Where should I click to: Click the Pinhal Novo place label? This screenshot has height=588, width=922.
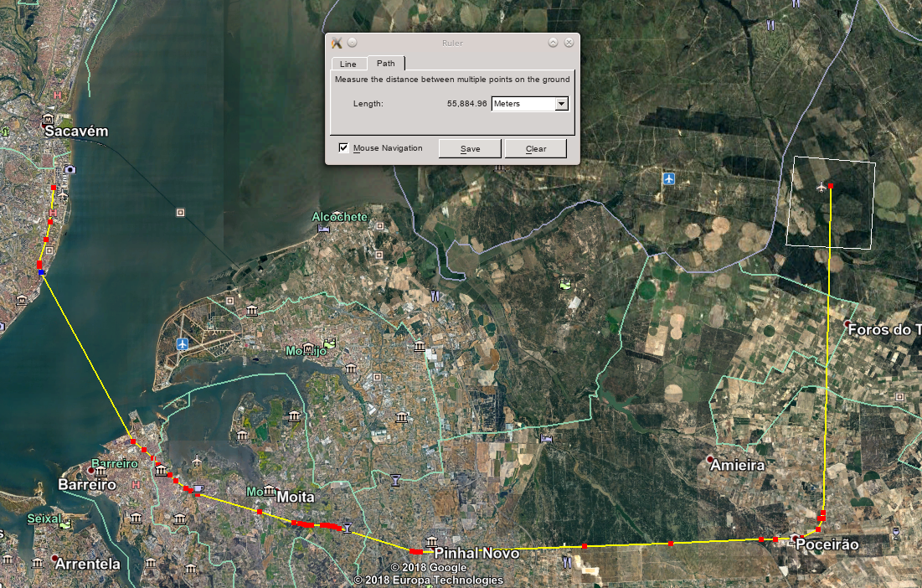[x=476, y=554]
